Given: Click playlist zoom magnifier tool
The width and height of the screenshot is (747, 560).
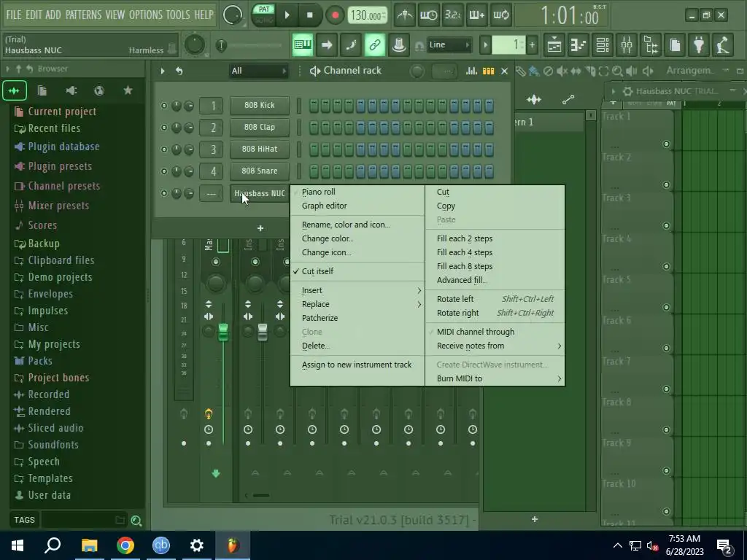Looking at the screenshot, I should pos(617,71).
